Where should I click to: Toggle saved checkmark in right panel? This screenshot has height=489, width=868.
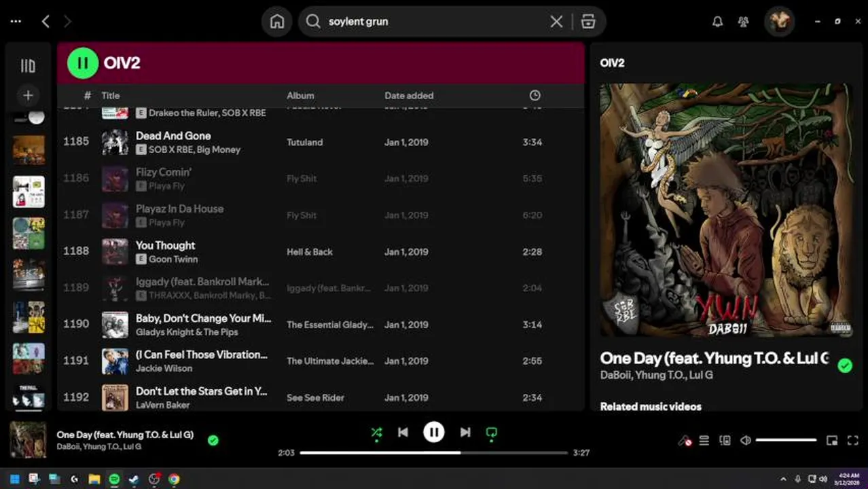click(844, 366)
